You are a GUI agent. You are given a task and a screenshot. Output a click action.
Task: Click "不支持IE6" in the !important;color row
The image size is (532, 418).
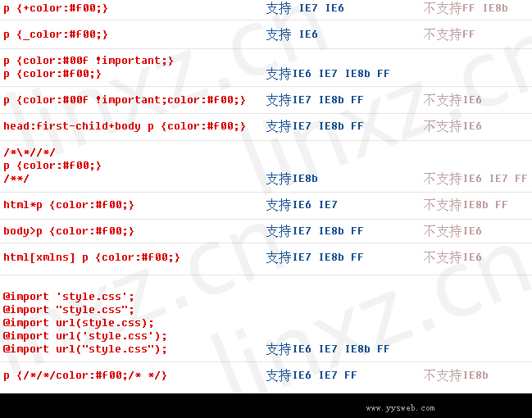452,100
